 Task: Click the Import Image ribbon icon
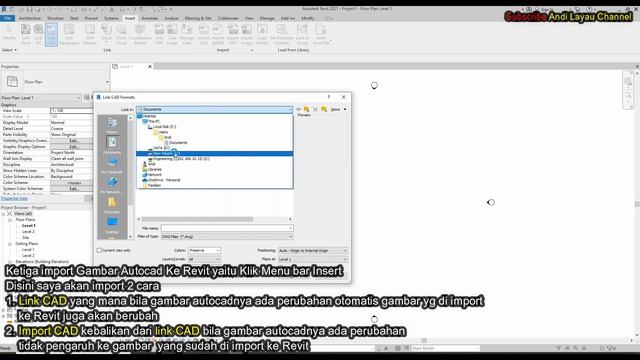[x=247, y=34]
